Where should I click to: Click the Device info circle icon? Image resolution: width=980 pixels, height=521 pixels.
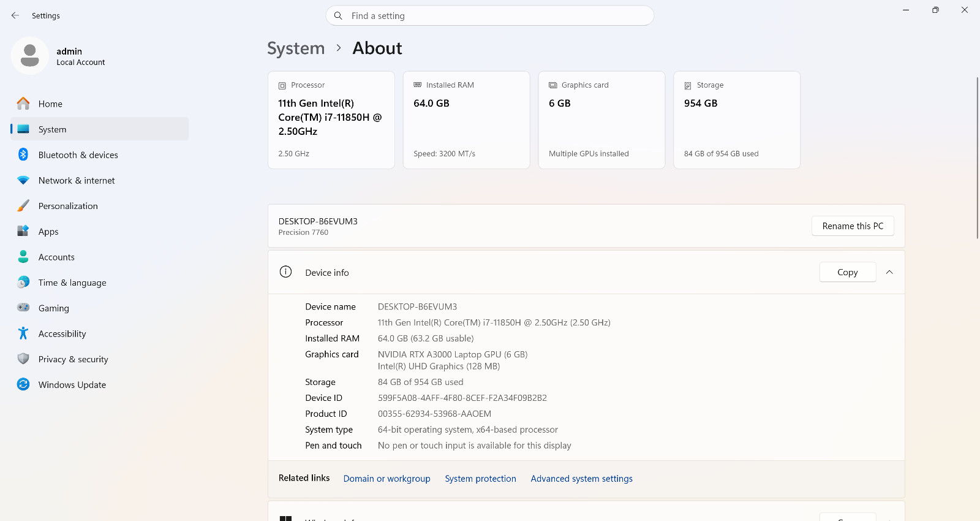pos(285,272)
